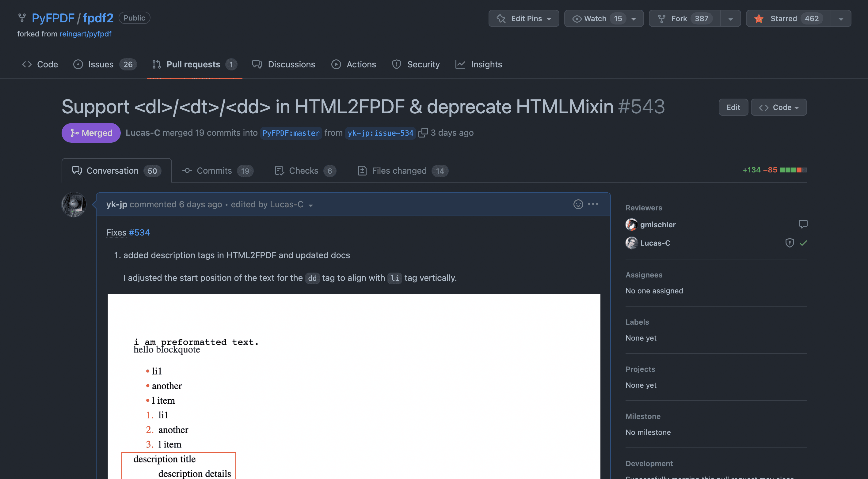Click the copy branch name icon

pos(423,133)
